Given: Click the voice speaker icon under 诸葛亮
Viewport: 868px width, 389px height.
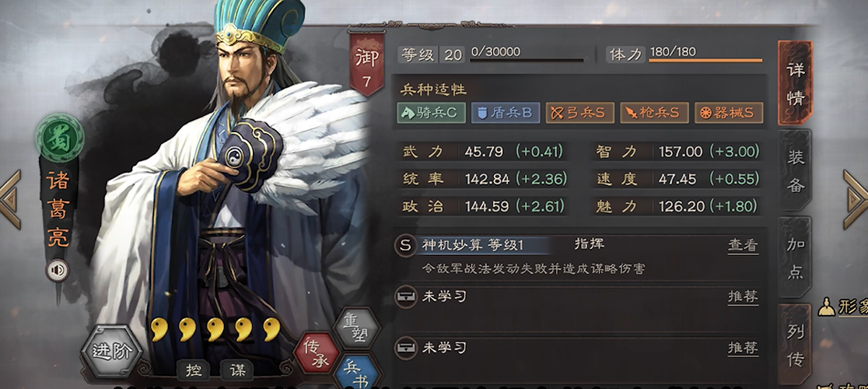Looking at the screenshot, I should [x=58, y=271].
